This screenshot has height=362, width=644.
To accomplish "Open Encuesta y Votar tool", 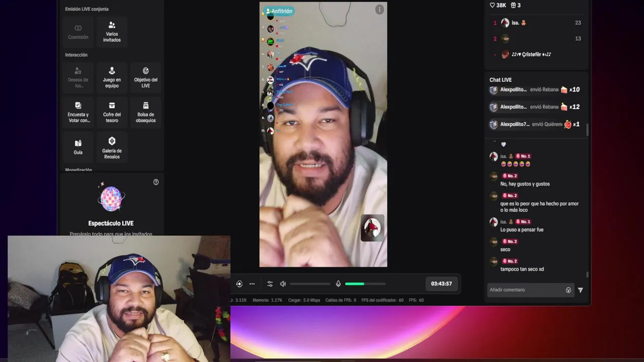I will click(x=78, y=112).
